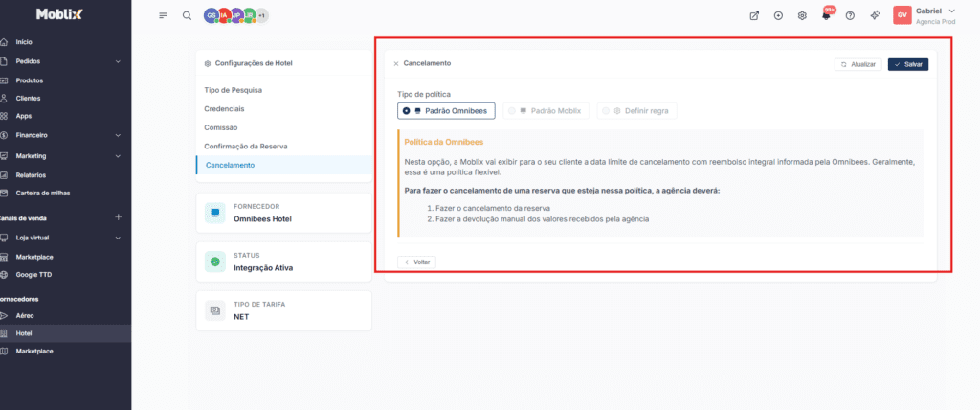Click the Tipo de política label
Image resolution: width=980 pixels, height=410 pixels.
[424, 94]
